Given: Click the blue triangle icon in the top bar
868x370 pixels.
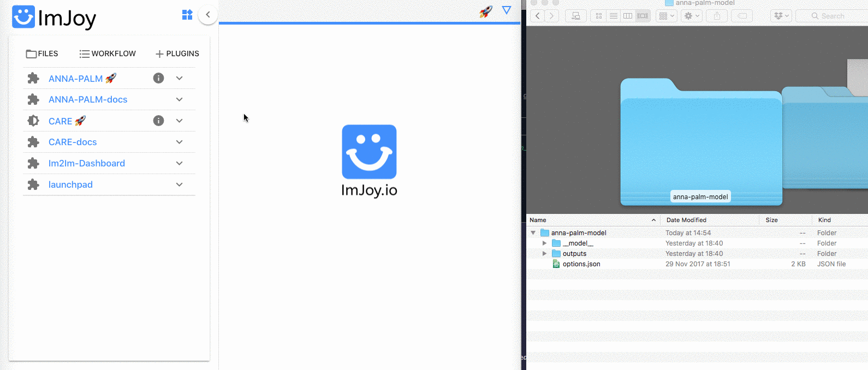Looking at the screenshot, I should pyautogui.click(x=507, y=10).
